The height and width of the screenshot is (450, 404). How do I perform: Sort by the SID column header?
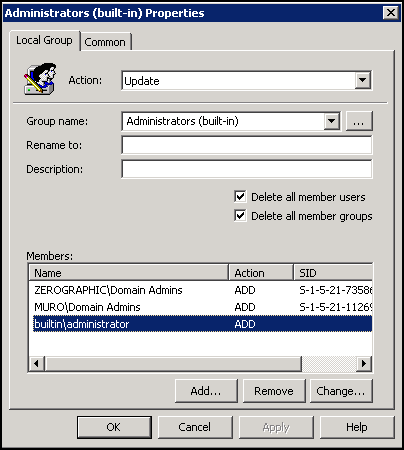333,273
